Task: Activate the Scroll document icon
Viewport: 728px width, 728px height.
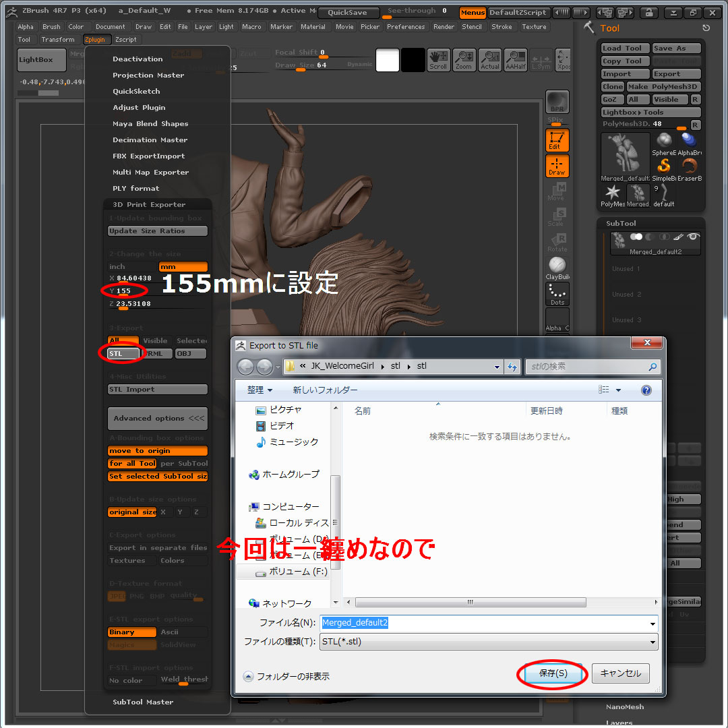Action: (438, 60)
